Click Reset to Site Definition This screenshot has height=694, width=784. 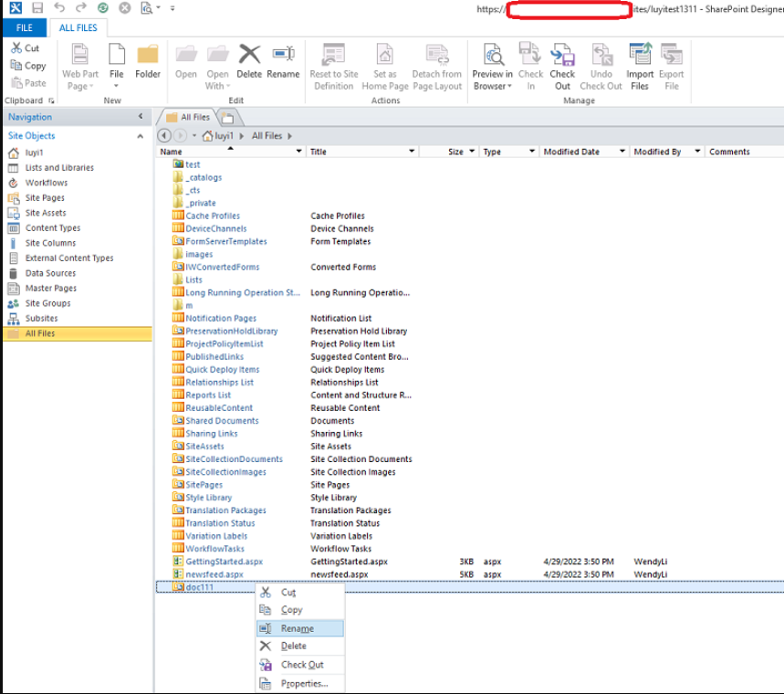[333, 67]
